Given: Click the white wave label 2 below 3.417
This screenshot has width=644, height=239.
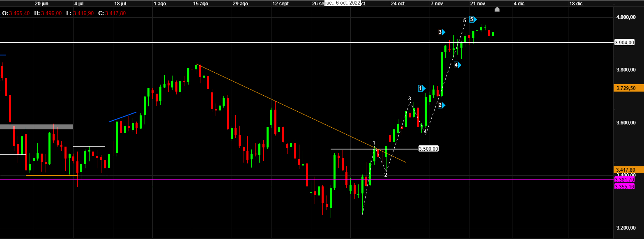Looking at the screenshot, I should 385,175.
